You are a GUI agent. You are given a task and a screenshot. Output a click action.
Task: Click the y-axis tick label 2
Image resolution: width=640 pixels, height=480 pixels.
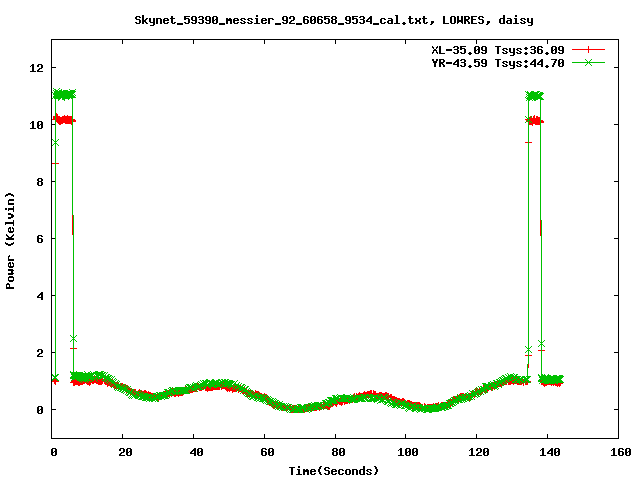[40, 353]
